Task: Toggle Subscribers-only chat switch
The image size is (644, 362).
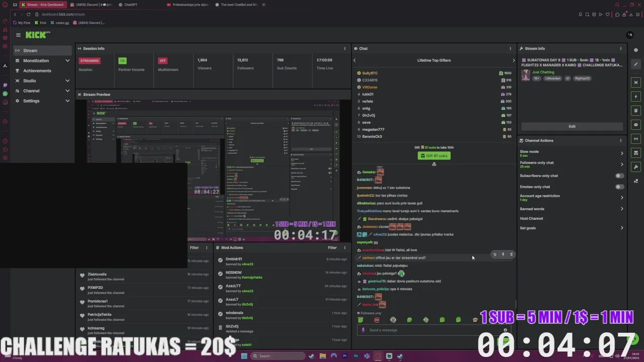Action: tap(619, 176)
